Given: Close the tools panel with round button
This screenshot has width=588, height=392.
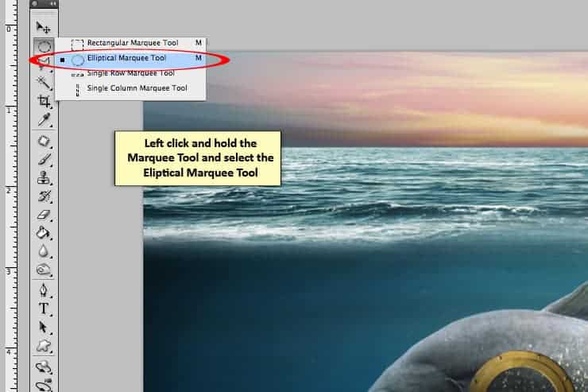Looking at the screenshot, I should tap(34, 4).
